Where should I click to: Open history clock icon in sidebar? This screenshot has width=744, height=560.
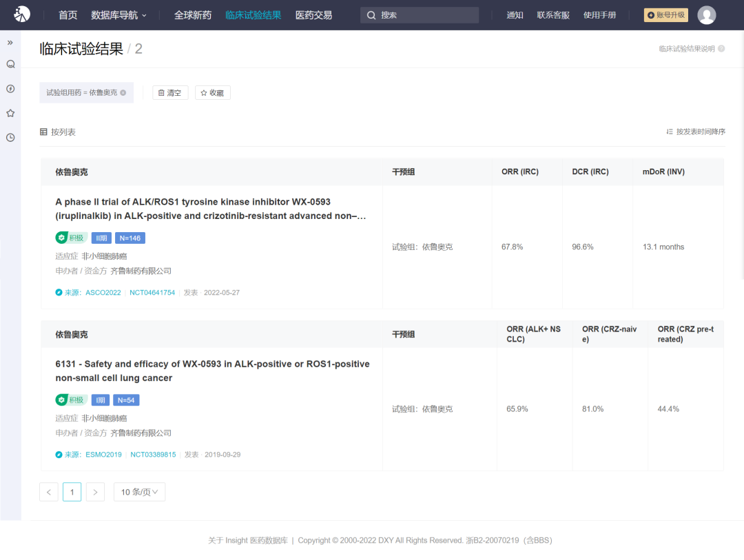[x=10, y=137]
